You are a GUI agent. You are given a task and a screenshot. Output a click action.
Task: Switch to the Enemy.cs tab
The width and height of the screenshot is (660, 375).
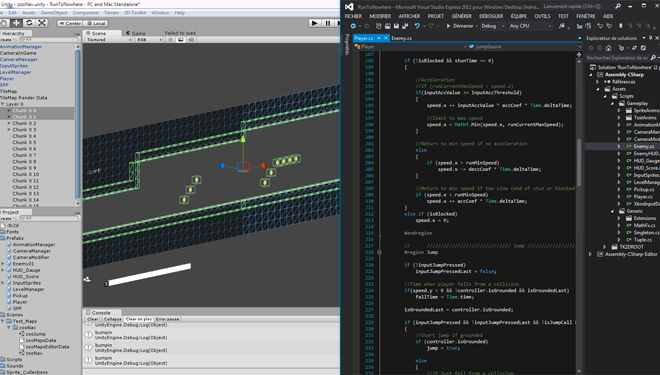pos(401,38)
